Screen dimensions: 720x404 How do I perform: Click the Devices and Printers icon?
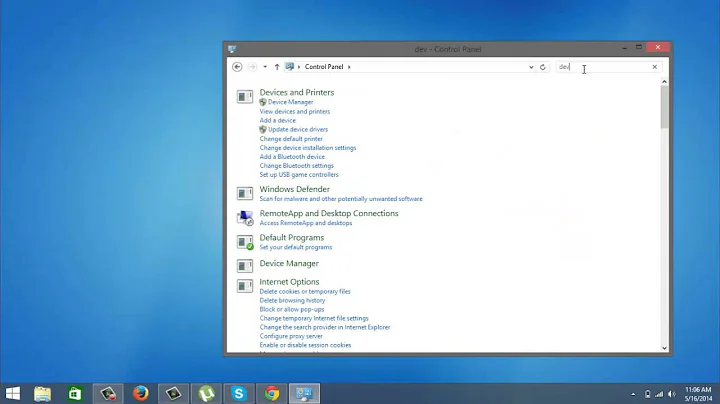245,96
